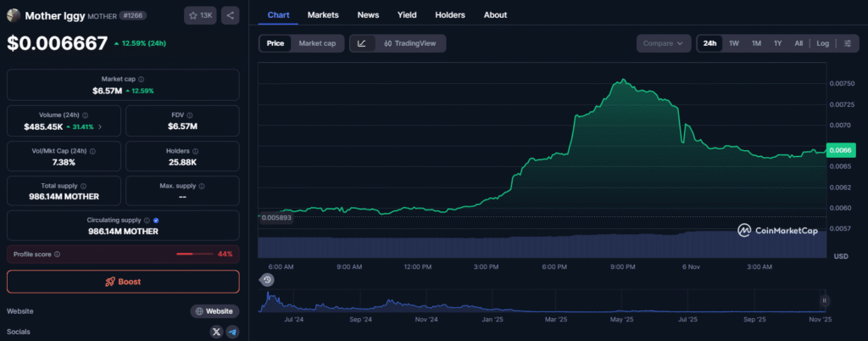Open the Website link button
The height and width of the screenshot is (341, 868).
point(214,311)
